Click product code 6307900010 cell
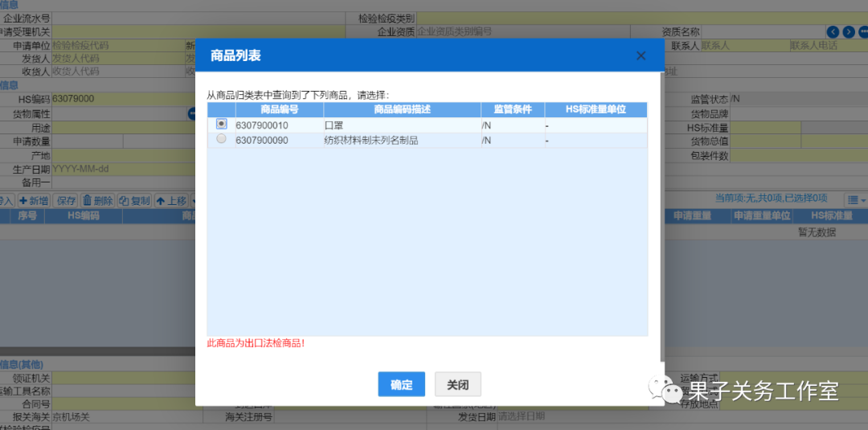Image resolution: width=868 pixels, height=430 pixels. (x=280, y=125)
